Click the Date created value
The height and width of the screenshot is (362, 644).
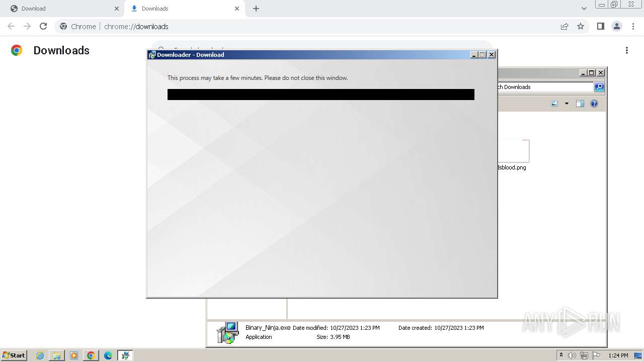[459, 328]
